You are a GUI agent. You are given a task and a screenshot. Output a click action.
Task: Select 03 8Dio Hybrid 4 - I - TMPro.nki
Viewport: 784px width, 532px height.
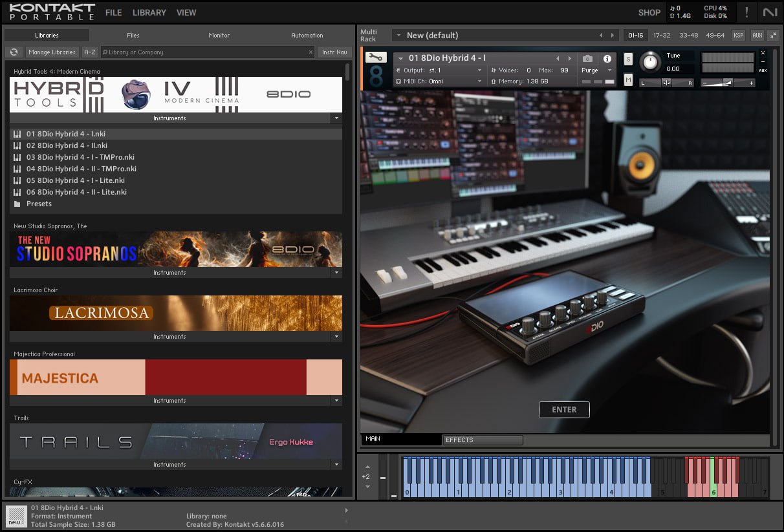(x=176, y=157)
